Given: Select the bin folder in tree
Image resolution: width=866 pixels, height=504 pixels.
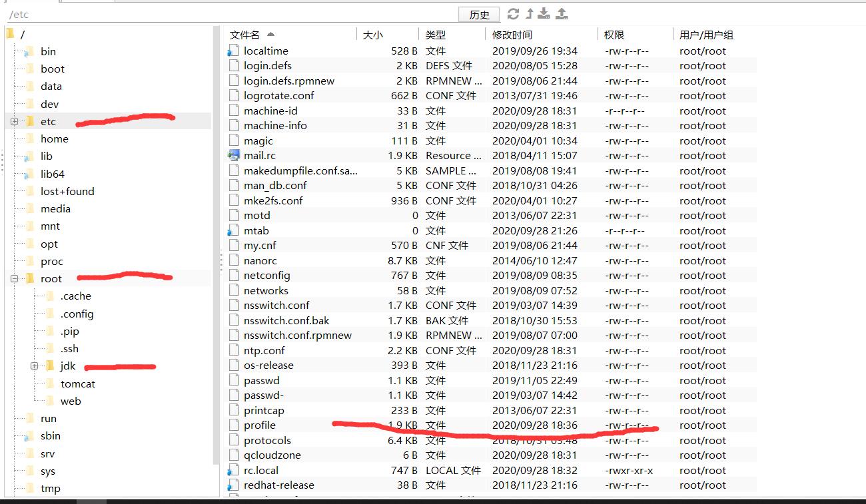Looking at the screenshot, I should coord(48,51).
